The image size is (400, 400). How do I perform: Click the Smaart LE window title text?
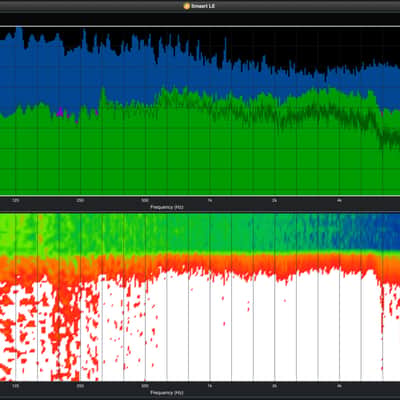tap(203, 6)
